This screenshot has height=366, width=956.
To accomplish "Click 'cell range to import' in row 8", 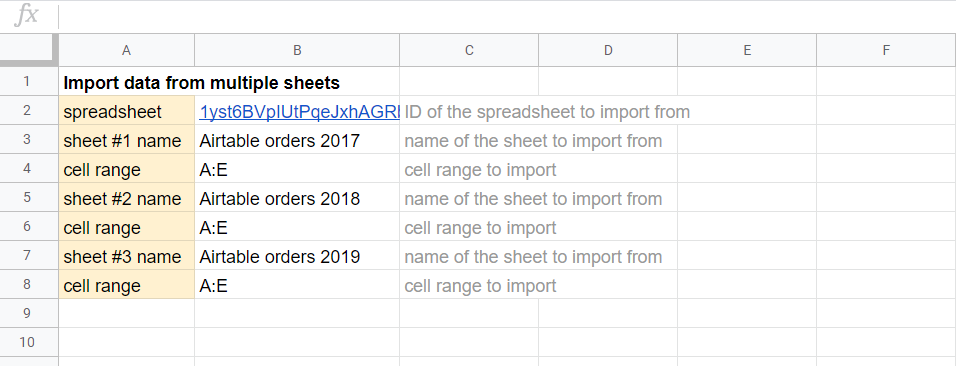I will tap(480, 285).
